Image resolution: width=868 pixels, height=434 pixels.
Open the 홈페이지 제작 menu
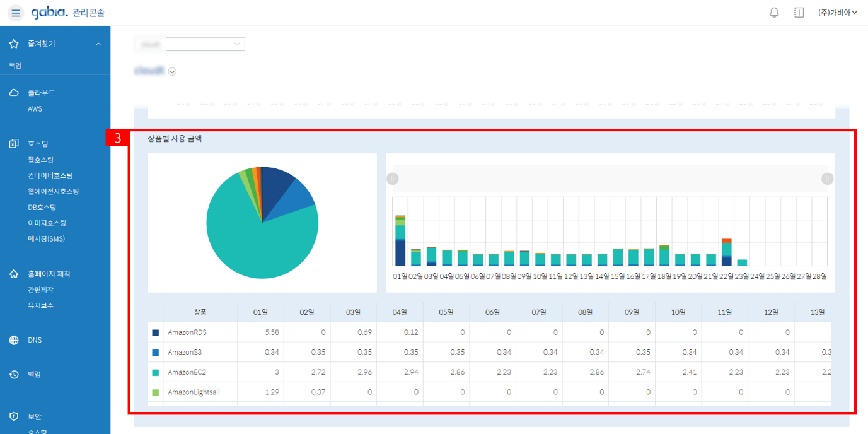49,274
